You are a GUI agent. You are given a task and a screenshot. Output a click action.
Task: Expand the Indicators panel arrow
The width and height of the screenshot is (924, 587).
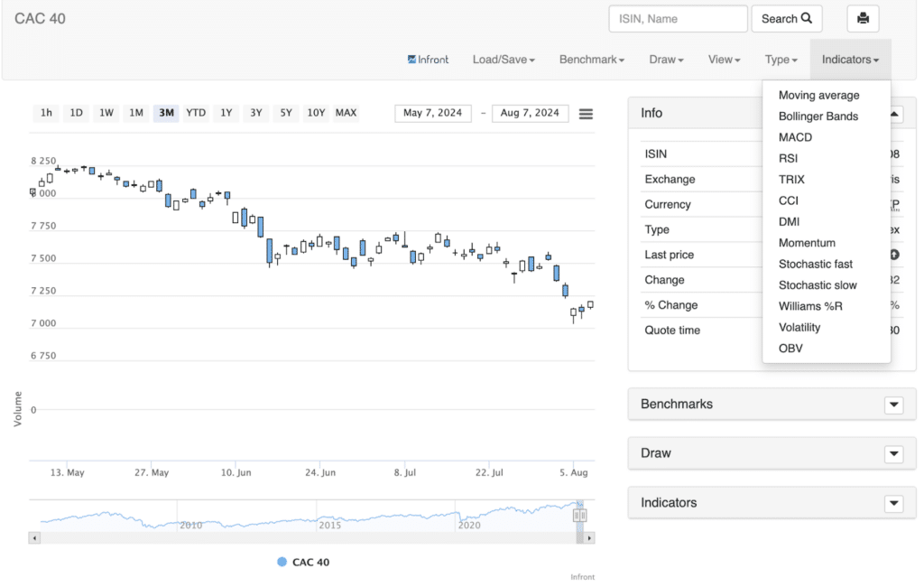[x=894, y=503]
